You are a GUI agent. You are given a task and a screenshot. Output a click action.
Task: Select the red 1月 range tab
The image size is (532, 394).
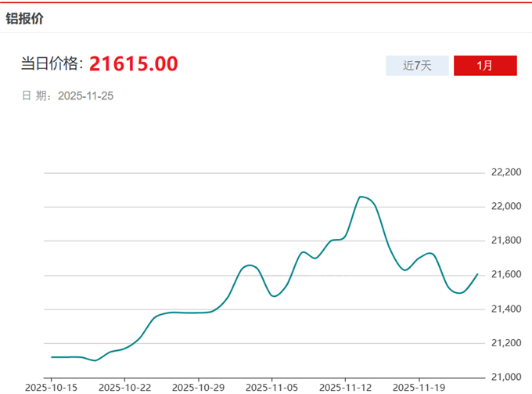point(485,66)
